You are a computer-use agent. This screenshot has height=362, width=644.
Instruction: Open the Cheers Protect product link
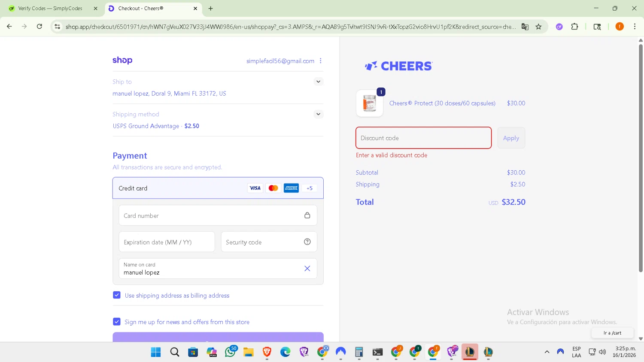coord(442,103)
